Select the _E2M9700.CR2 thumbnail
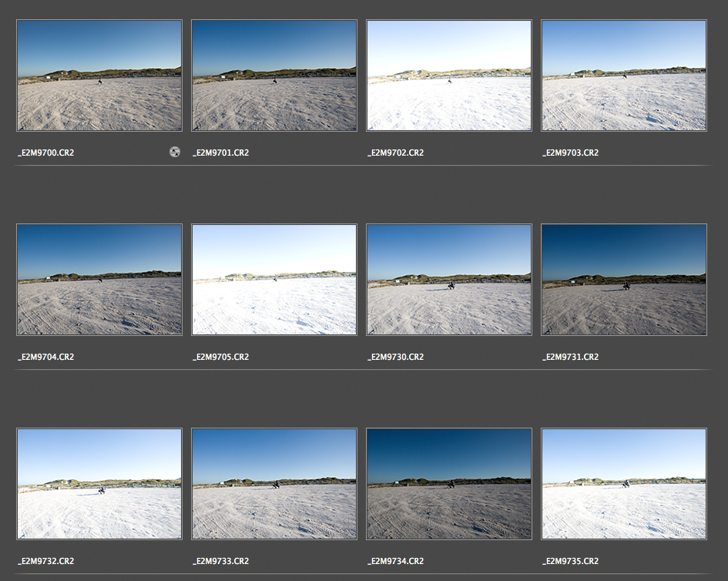The height and width of the screenshot is (581, 728). click(99, 76)
